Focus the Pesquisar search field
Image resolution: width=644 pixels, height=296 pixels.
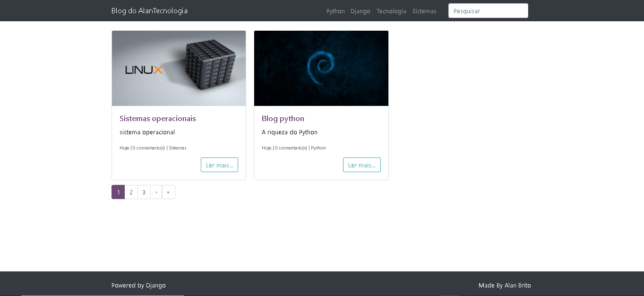(x=488, y=11)
